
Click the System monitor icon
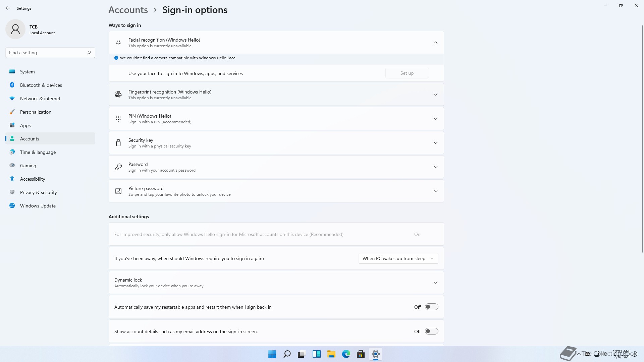12,71
